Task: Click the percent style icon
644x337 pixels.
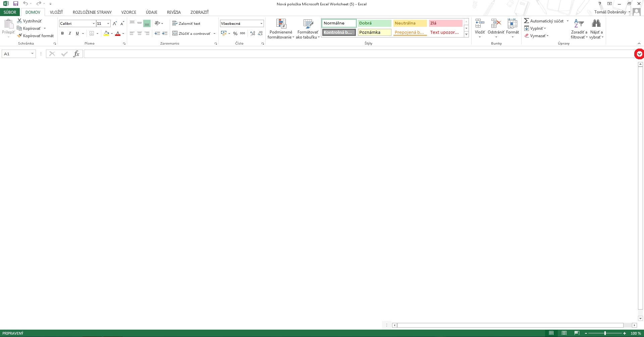Action: (235, 33)
